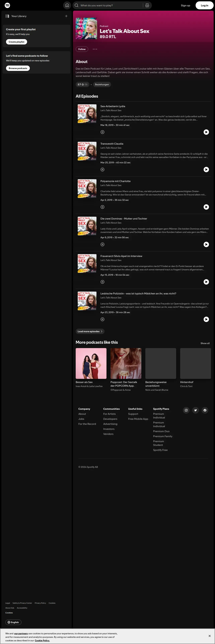The height and width of the screenshot is (644, 215).
Task: Click Create playlist button
Action: point(17,42)
